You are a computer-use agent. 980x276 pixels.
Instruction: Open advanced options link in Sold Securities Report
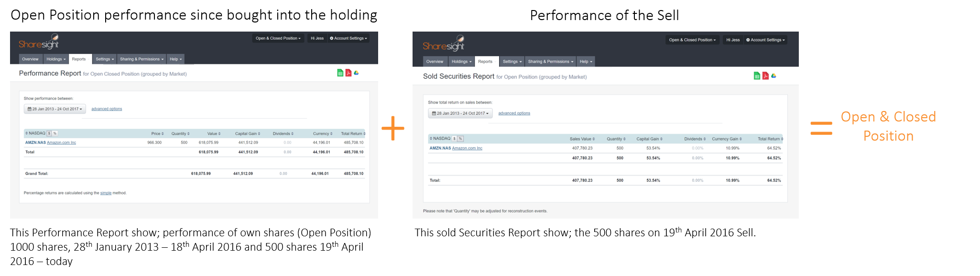(x=514, y=113)
